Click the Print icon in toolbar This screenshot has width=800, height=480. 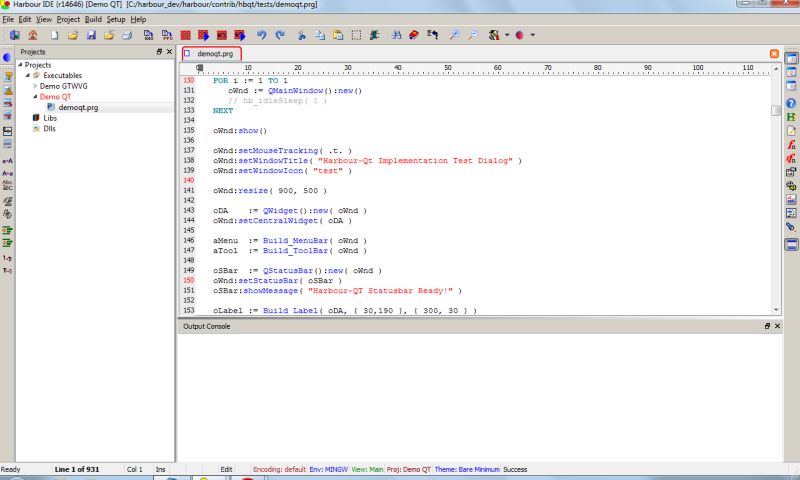pos(127,35)
